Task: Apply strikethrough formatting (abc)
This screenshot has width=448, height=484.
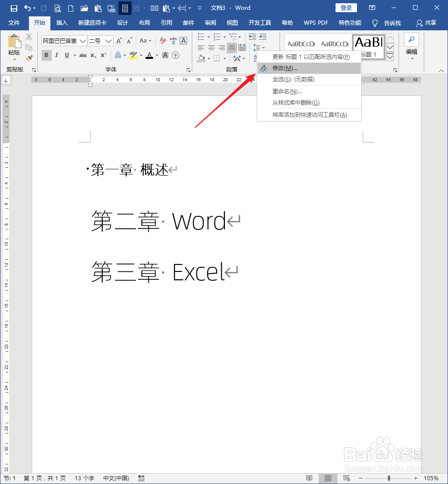Action: click(83, 55)
